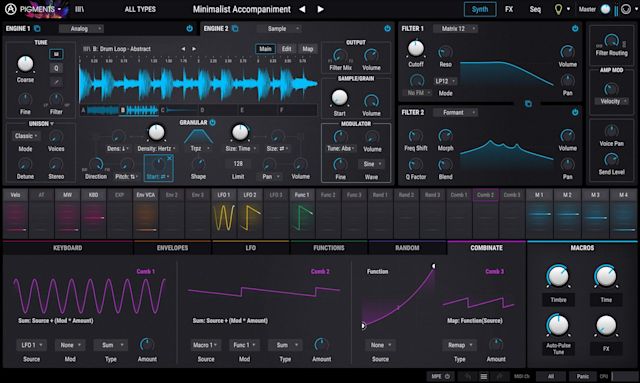Copy filter settings icon between filters
640x383 pixels.
click(x=528, y=104)
